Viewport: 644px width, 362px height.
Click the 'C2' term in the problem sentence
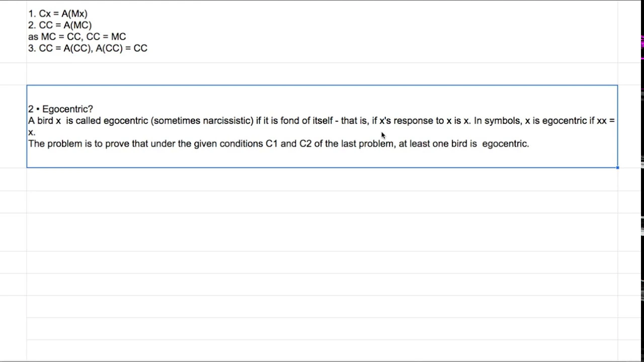[x=305, y=144]
